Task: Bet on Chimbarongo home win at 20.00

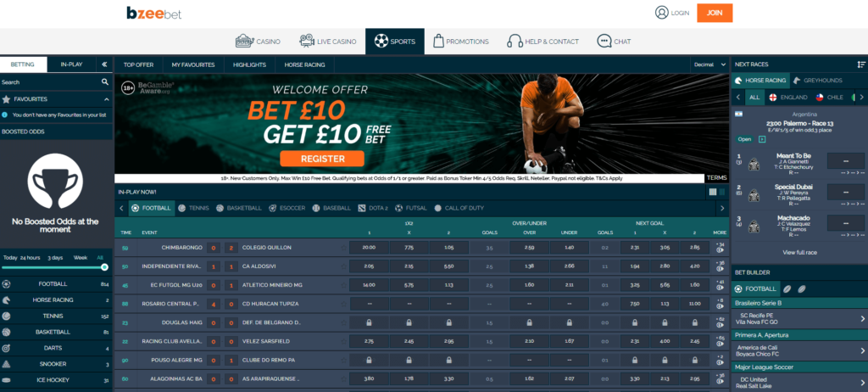Action: 370,247
